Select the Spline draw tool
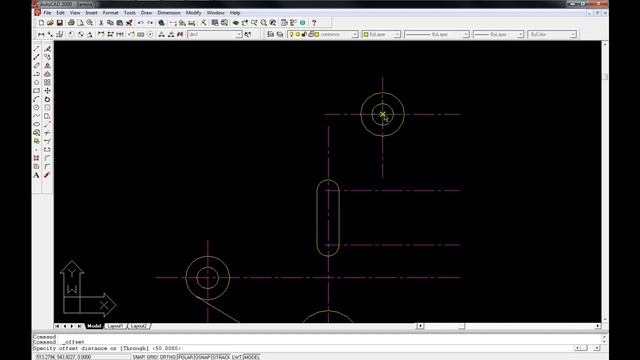The image size is (640, 360). tap(36, 116)
